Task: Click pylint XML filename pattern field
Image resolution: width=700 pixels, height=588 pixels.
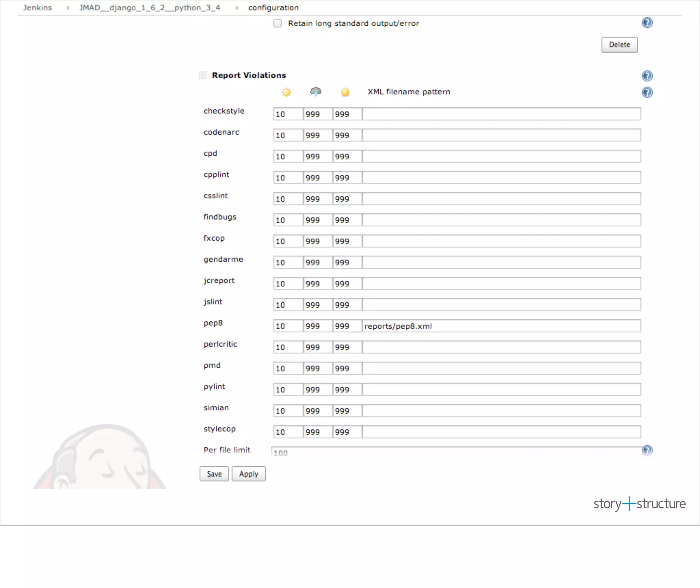Action: point(501,390)
